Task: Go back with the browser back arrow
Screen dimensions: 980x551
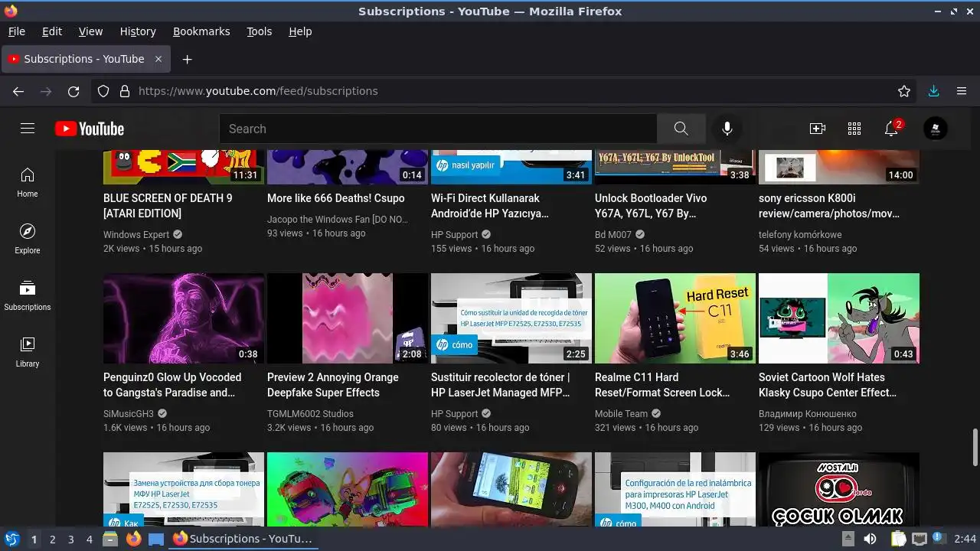Action: pyautogui.click(x=18, y=91)
